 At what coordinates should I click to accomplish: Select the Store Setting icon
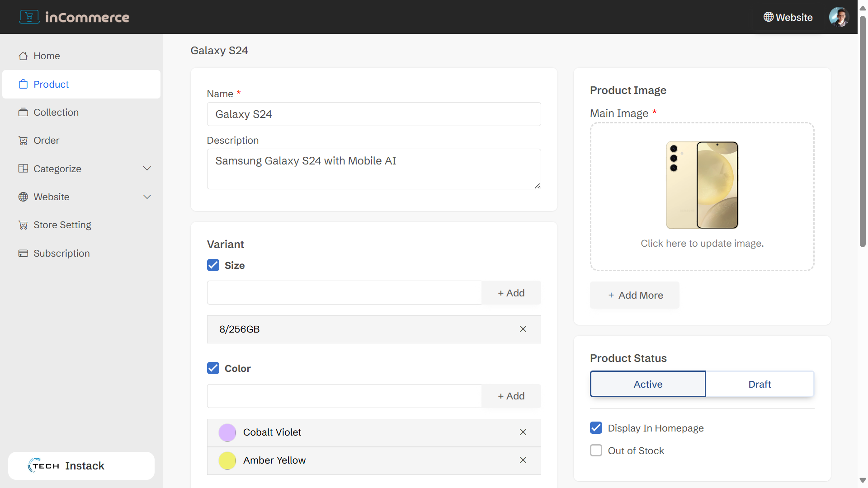(x=23, y=225)
